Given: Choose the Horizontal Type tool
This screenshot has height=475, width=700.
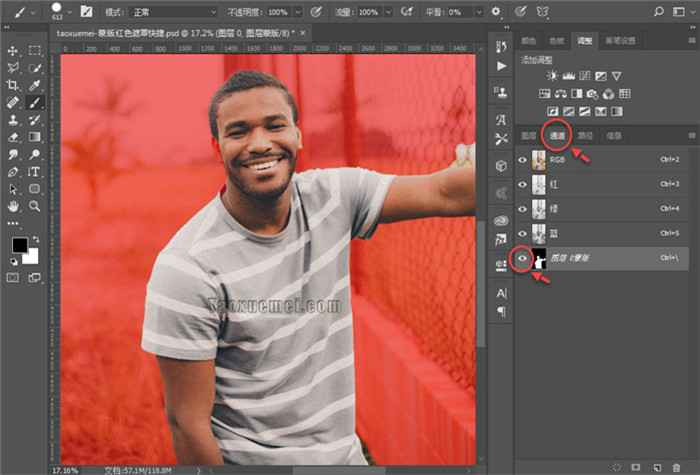Looking at the screenshot, I should click(34, 171).
